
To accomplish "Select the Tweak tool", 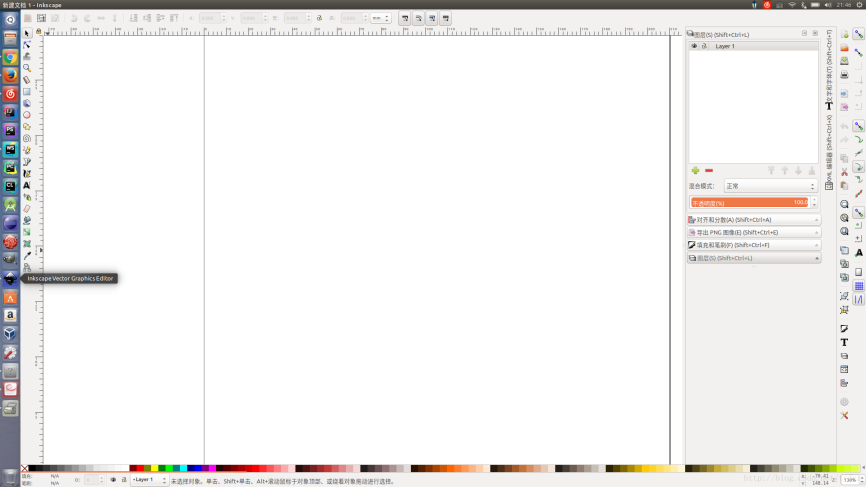I will pos(27,56).
